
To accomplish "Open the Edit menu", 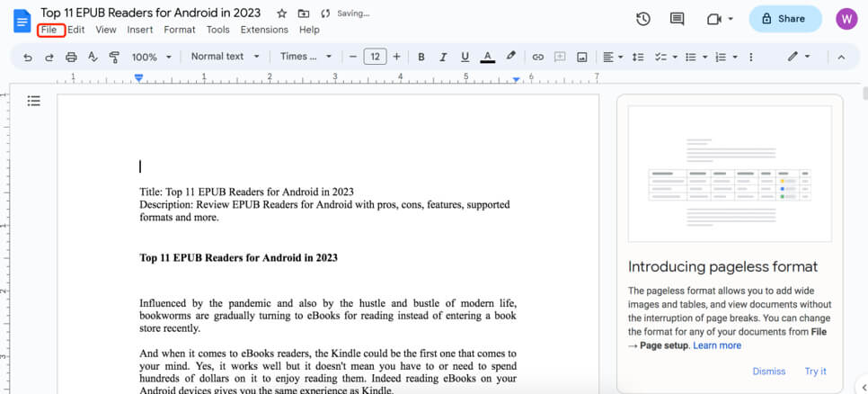I will click(x=75, y=30).
